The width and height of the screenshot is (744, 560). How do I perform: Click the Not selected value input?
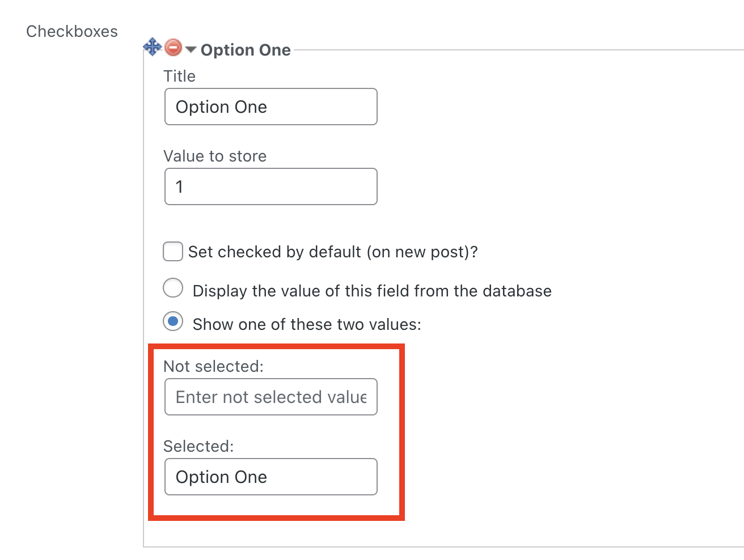270,397
